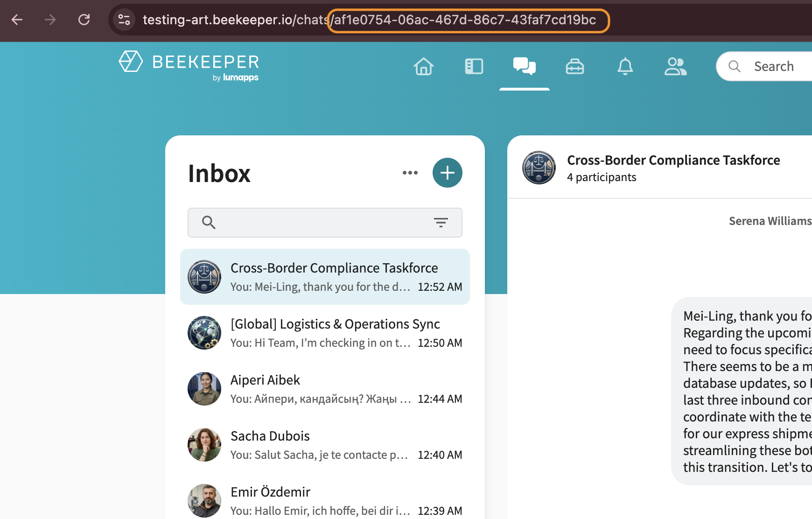
Task: Open the Streams panel icon
Action: [x=474, y=66]
